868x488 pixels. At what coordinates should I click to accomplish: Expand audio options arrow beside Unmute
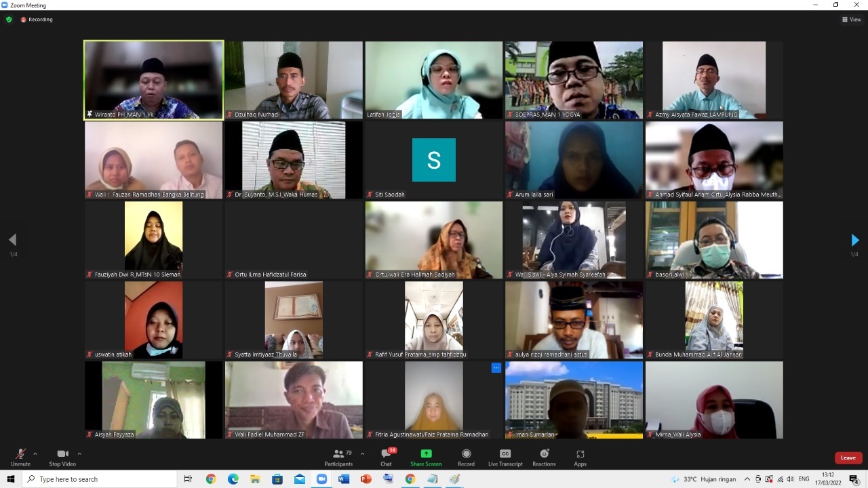pyautogui.click(x=35, y=453)
